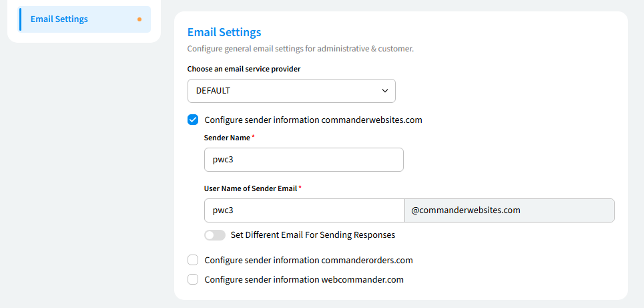
Task: Click the chevron arrow in the provider dropdown
Action: point(385,91)
